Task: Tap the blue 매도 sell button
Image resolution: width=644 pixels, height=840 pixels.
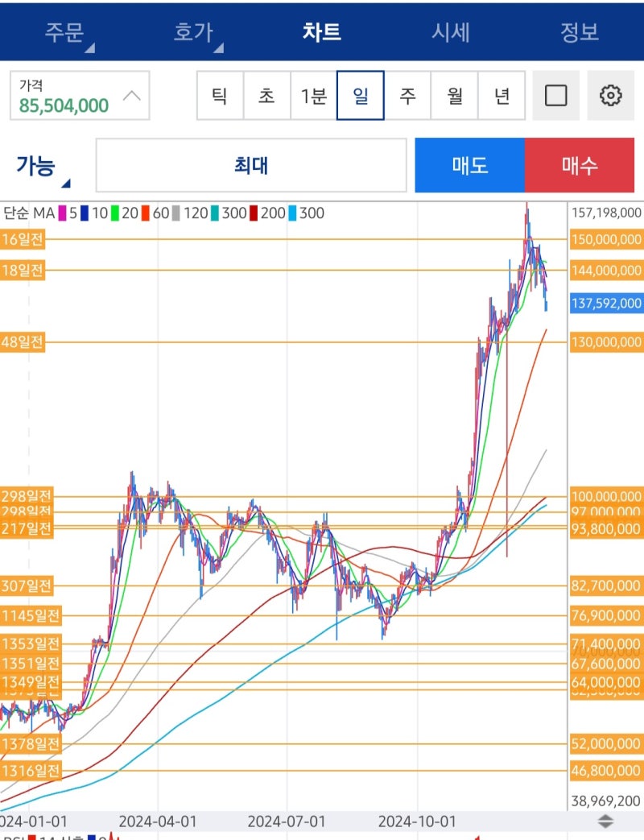Action: coord(469,165)
